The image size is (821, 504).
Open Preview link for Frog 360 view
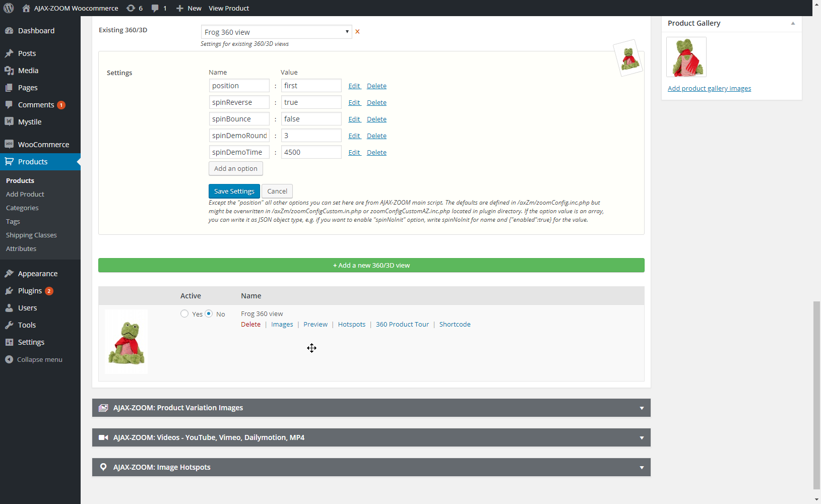click(315, 324)
